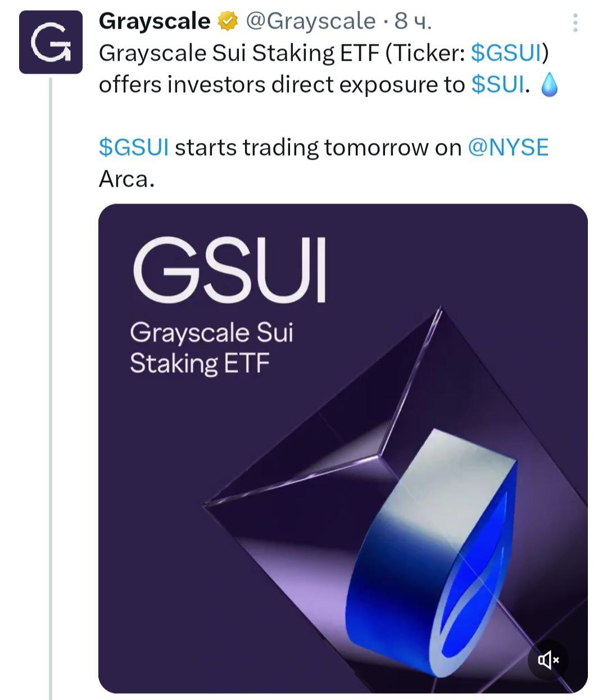Screen dimensions: 607x700
Task: Click the bold Grayscale display name
Action: (154, 21)
